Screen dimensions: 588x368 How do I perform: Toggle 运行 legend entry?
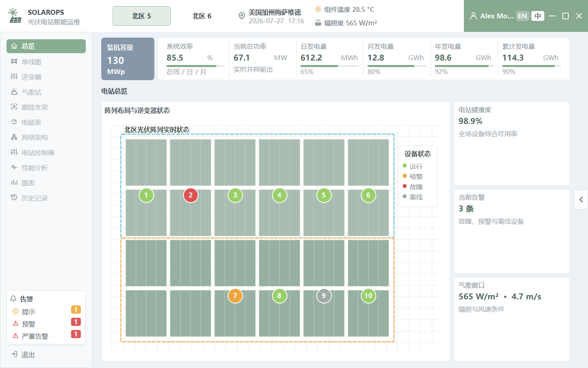pyautogui.click(x=412, y=166)
